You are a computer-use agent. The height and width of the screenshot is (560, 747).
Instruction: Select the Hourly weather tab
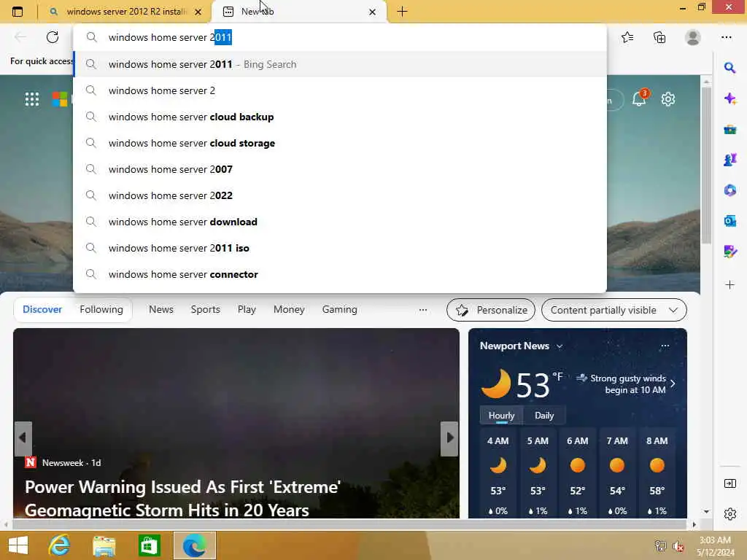point(501,415)
